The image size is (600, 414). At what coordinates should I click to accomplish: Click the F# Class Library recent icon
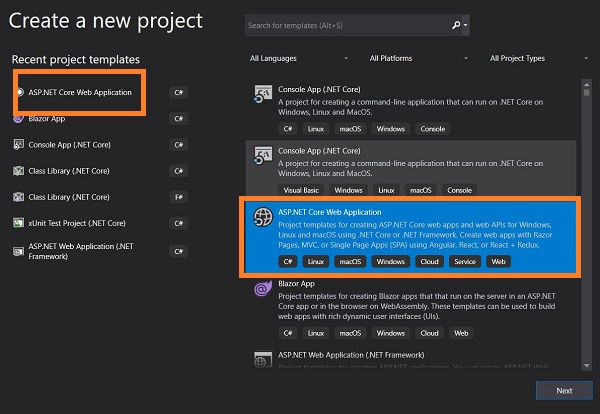coord(18,197)
